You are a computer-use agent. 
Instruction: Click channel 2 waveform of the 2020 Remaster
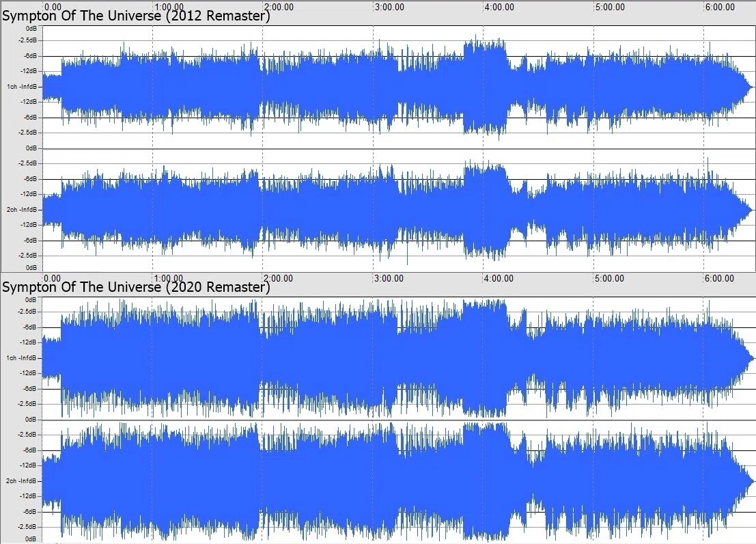coord(398,481)
